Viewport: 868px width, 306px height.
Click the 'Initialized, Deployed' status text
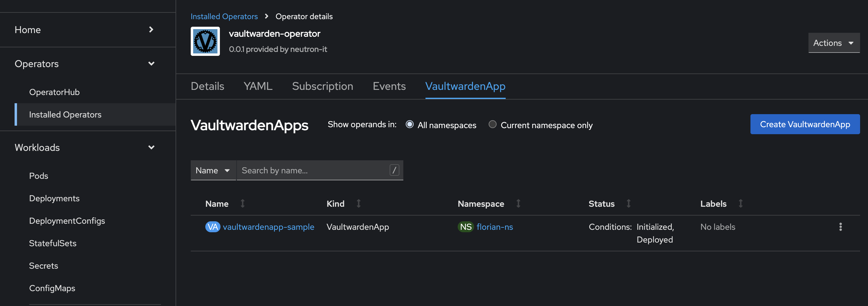655,233
